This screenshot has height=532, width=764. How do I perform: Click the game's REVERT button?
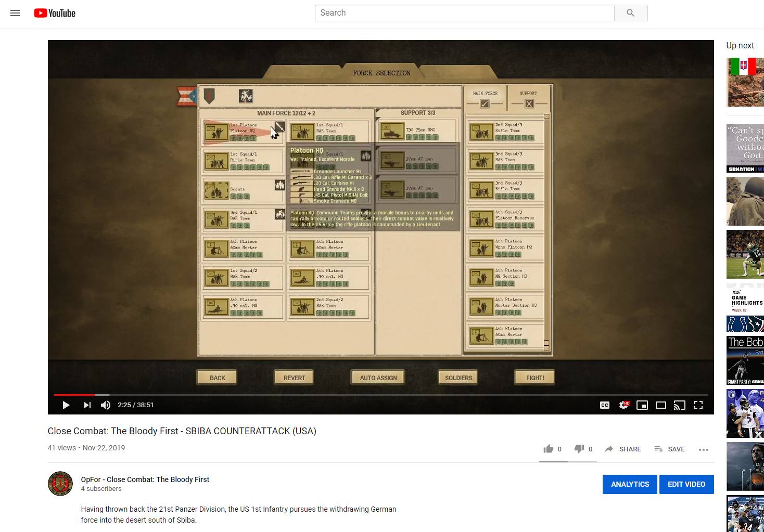(x=294, y=378)
